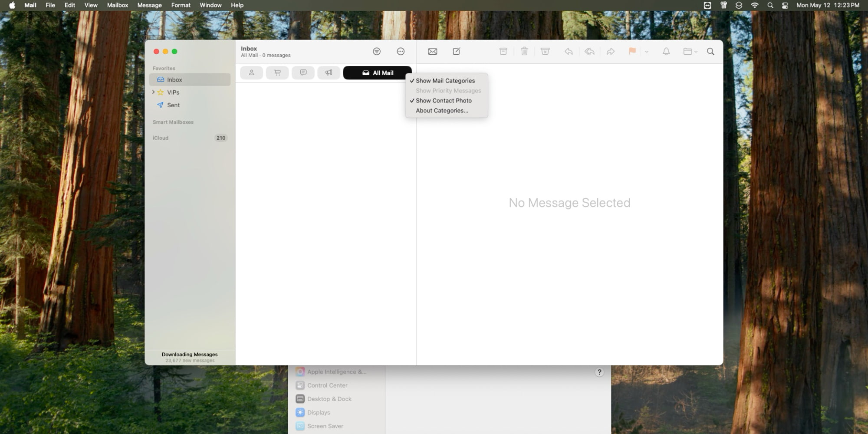Screen dimensions: 868x434
Task: Compose a new message
Action: point(456,51)
